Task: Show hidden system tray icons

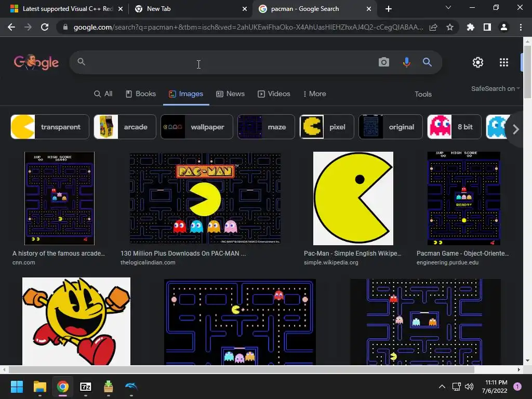Action: point(442,387)
